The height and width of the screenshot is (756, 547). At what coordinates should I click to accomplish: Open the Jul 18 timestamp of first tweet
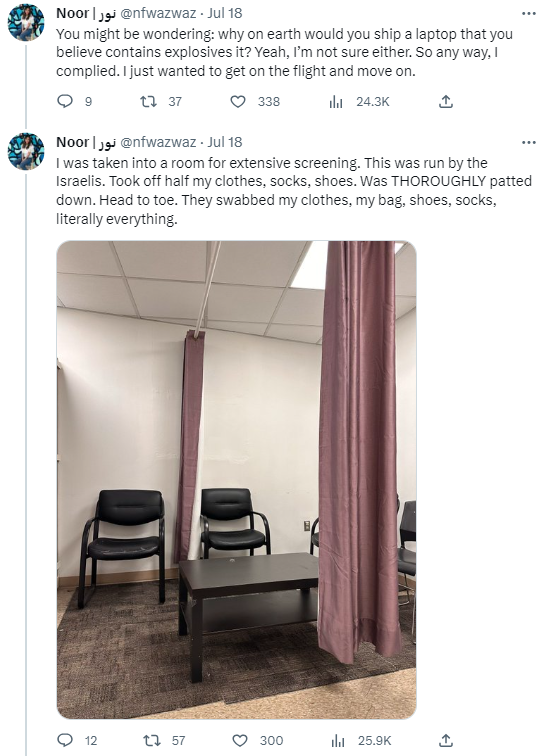[225, 14]
